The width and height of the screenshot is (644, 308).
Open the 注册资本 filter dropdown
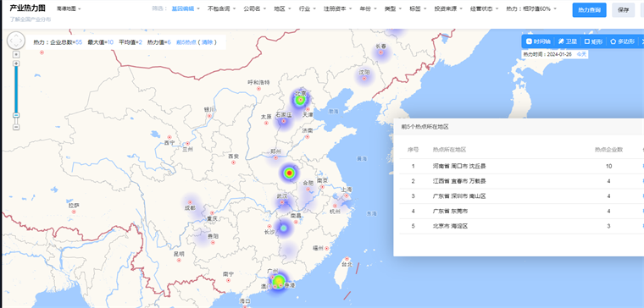pos(337,8)
